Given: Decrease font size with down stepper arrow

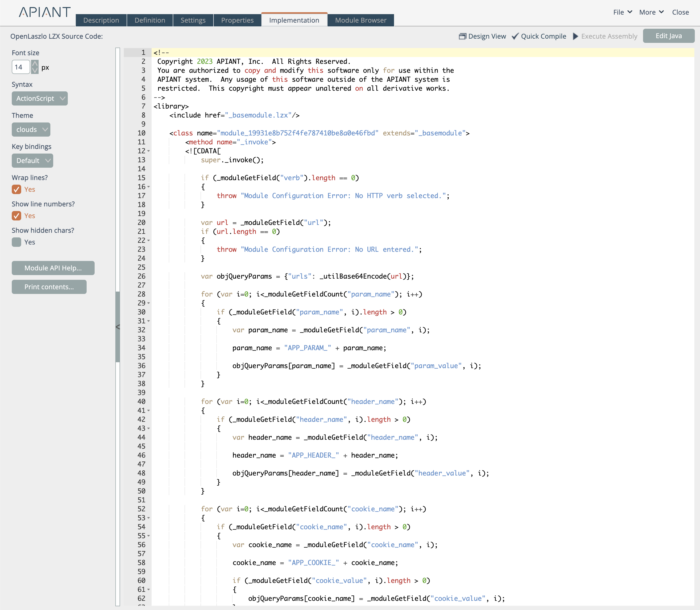Looking at the screenshot, I should (35, 70).
